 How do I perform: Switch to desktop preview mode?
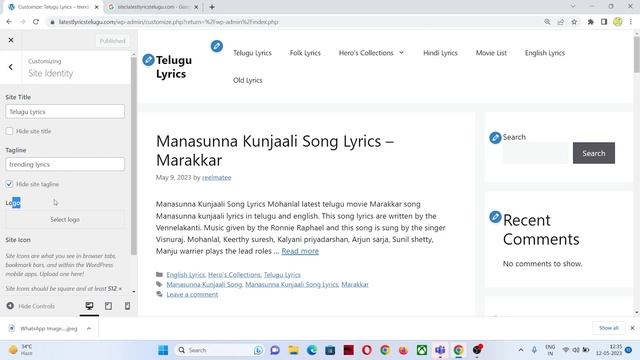(89, 306)
